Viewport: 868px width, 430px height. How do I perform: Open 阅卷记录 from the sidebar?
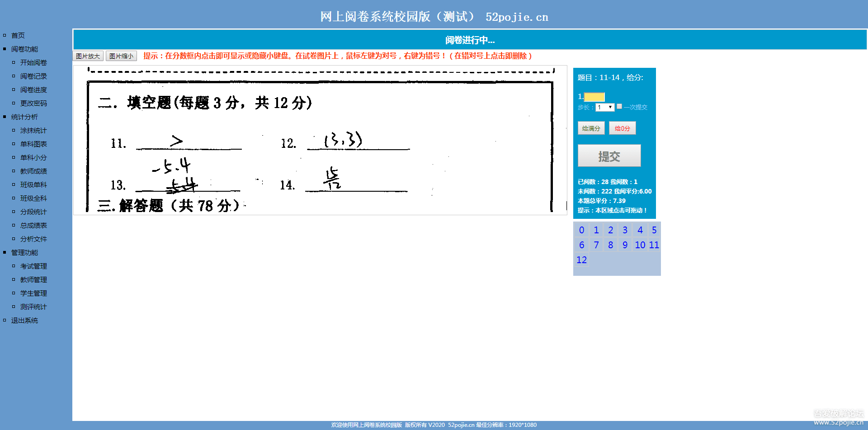[x=33, y=76]
